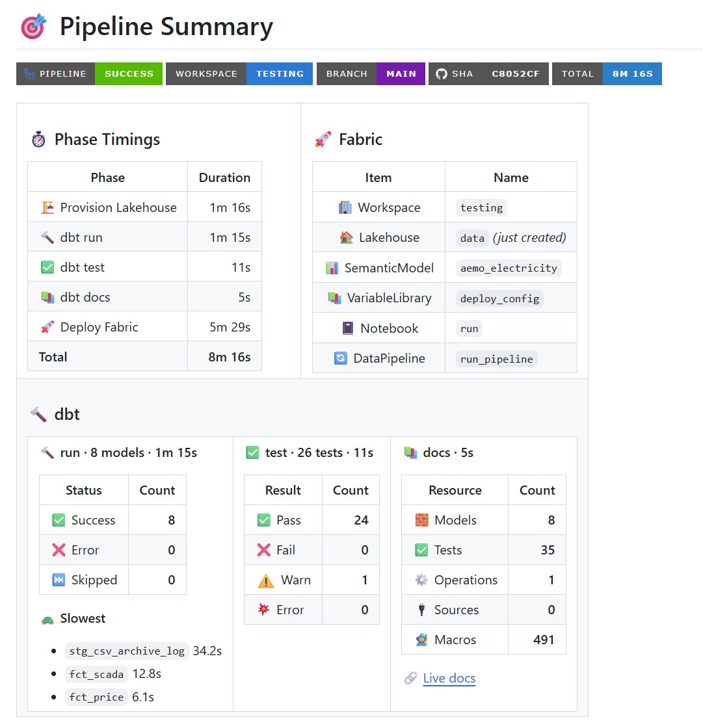Click the 35 Tests count in docs table
This screenshot has height=728, width=703.
pyautogui.click(x=548, y=550)
